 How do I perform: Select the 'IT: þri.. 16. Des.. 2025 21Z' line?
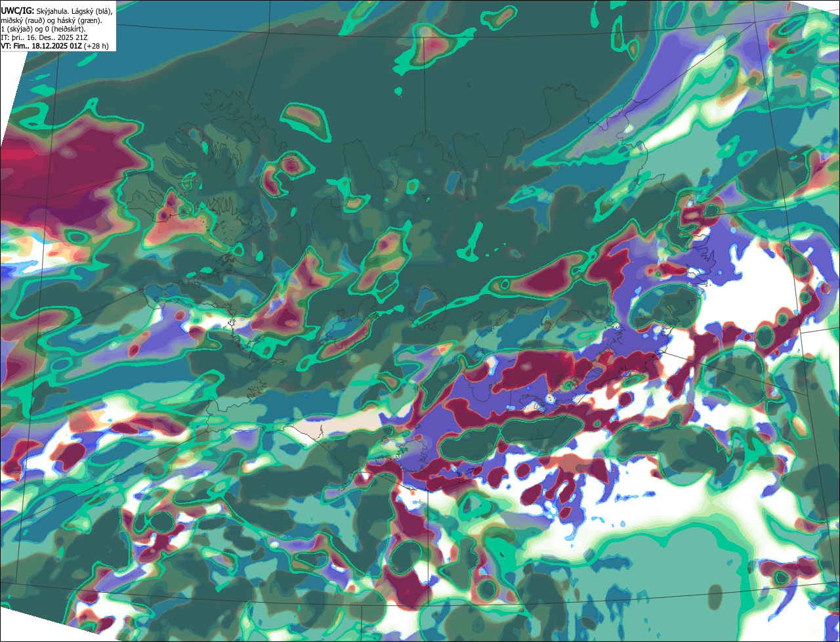click(x=44, y=37)
